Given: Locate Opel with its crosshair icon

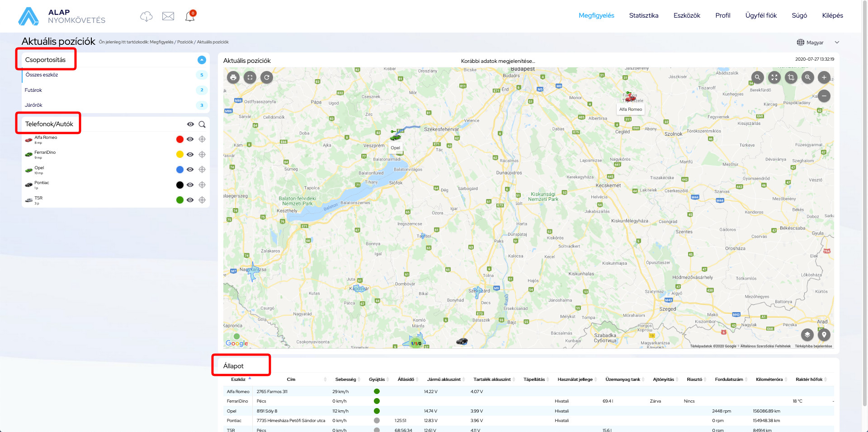Looking at the screenshot, I should [202, 170].
